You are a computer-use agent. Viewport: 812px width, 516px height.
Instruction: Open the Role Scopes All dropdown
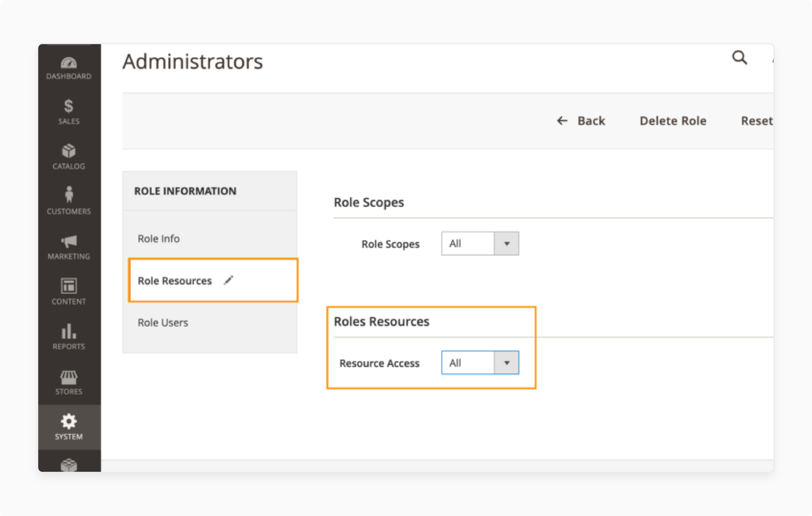(x=480, y=244)
